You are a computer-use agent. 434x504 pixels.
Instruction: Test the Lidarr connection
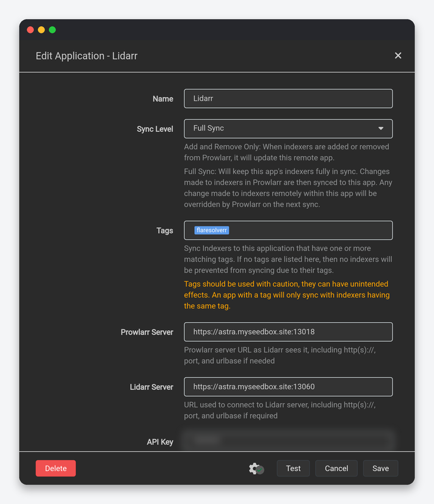point(293,469)
